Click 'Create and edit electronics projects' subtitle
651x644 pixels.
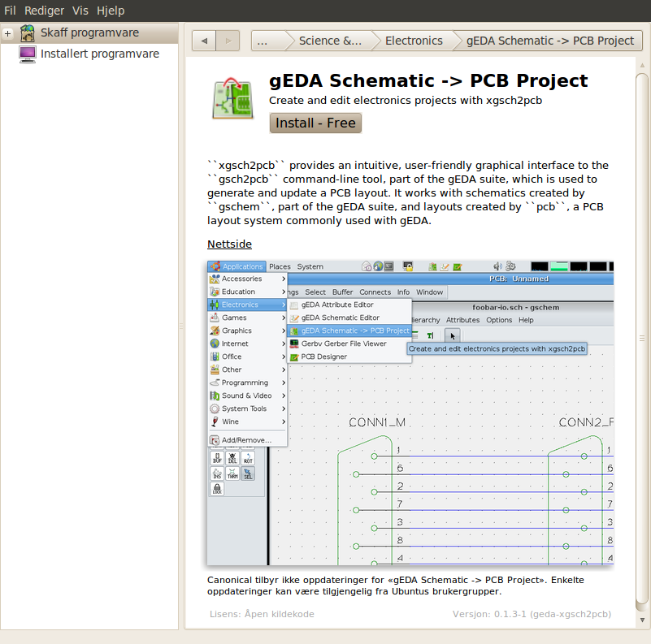(x=406, y=101)
